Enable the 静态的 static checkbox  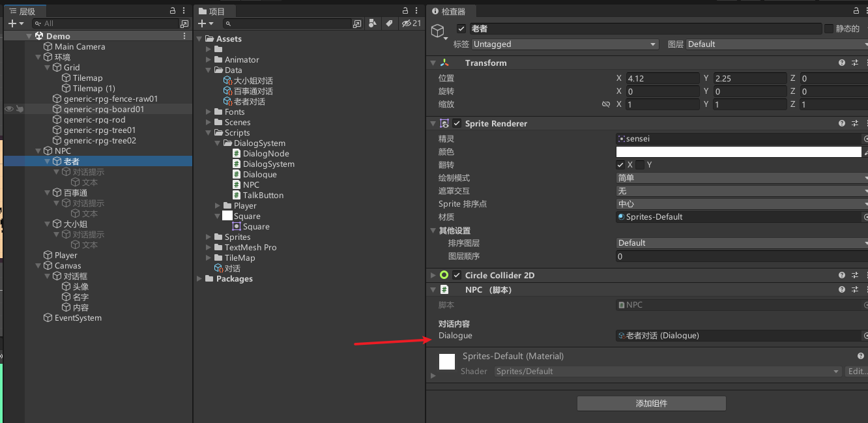pyautogui.click(x=829, y=29)
